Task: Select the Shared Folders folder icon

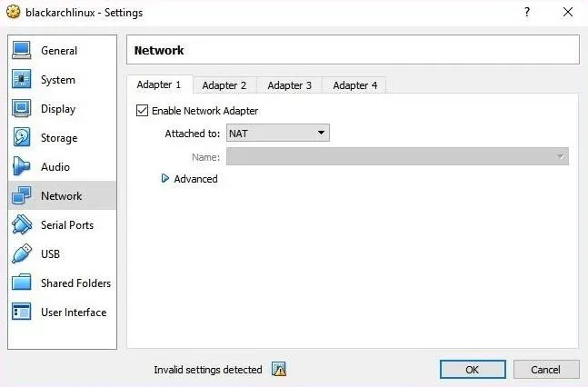Action: tap(22, 283)
